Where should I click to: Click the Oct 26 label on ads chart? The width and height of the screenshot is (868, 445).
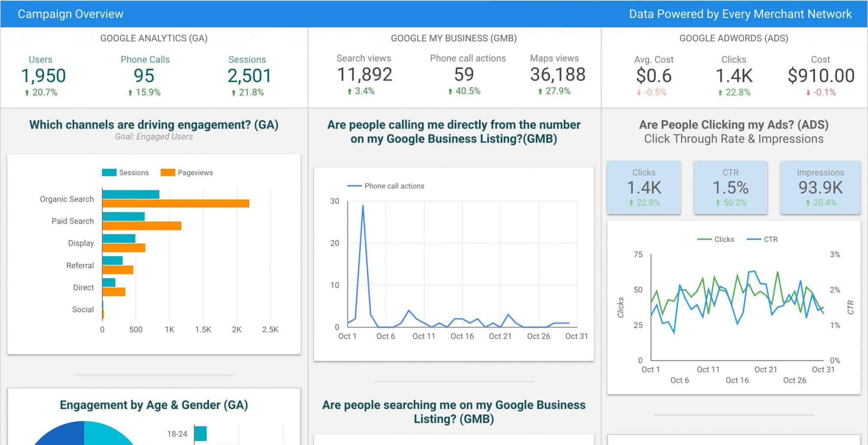coord(795,380)
